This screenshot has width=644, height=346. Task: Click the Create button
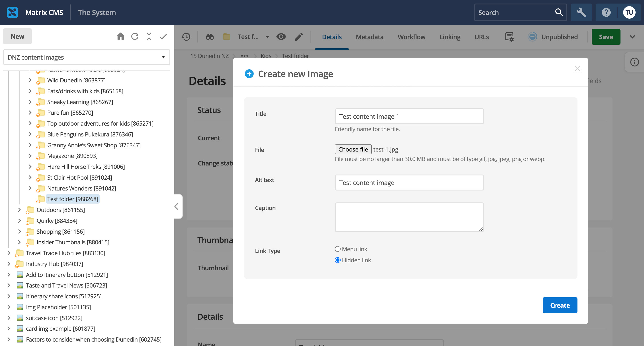560,305
